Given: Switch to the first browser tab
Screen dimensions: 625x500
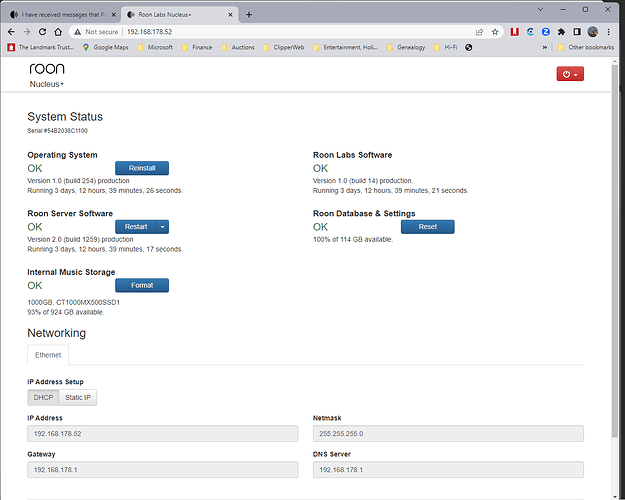Looking at the screenshot, I should coord(60,14).
